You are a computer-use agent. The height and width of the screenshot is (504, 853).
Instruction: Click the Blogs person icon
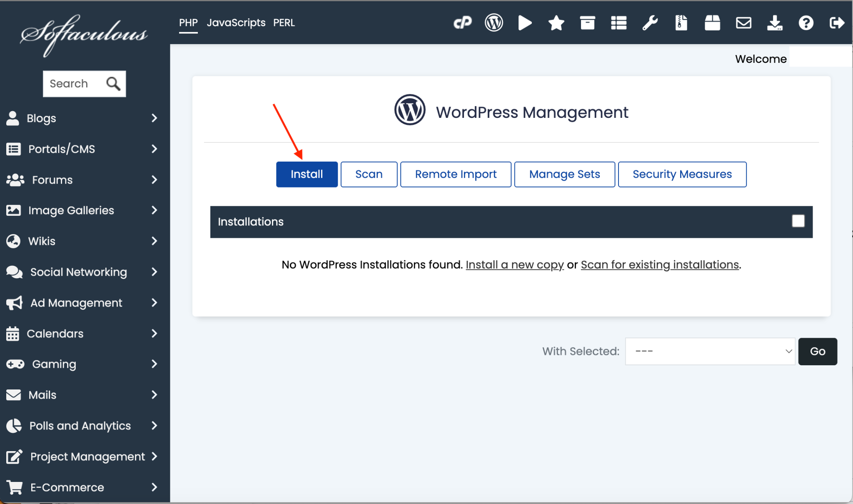click(x=12, y=118)
